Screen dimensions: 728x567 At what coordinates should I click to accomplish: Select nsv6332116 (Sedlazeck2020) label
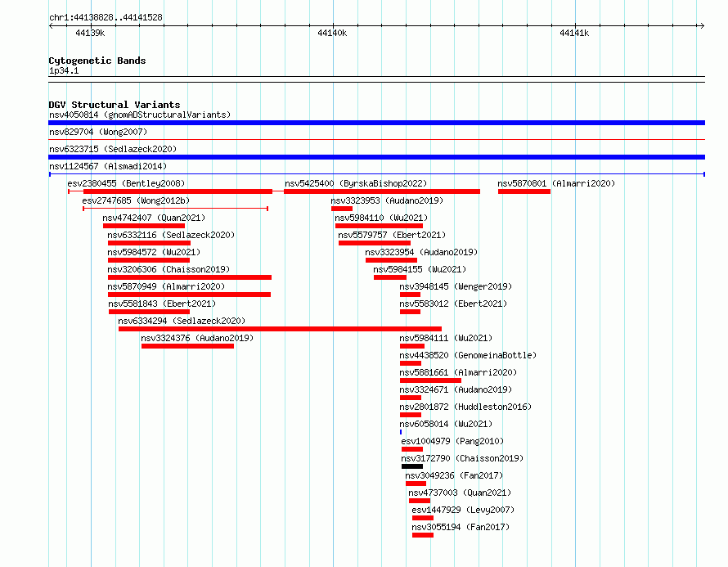(171, 235)
